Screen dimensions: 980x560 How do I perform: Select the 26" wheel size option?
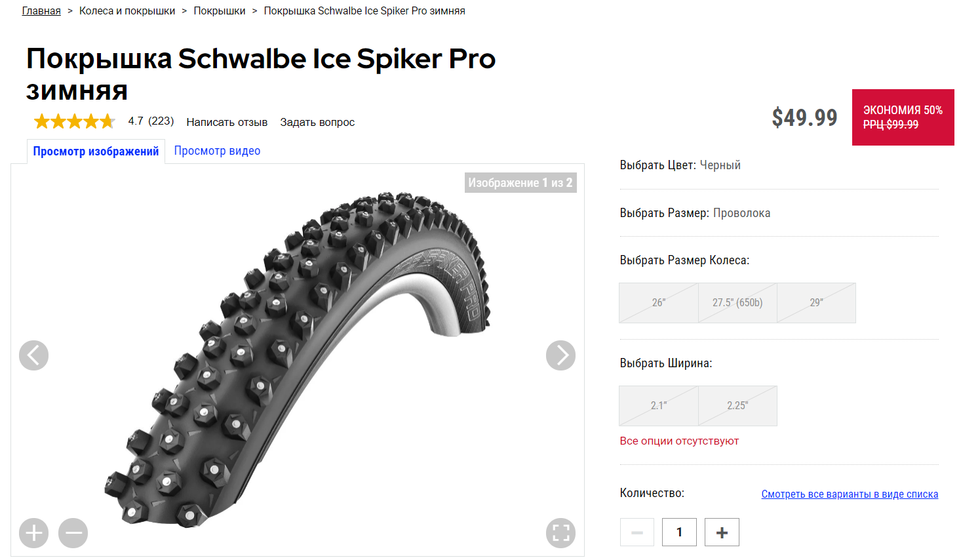(x=659, y=303)
